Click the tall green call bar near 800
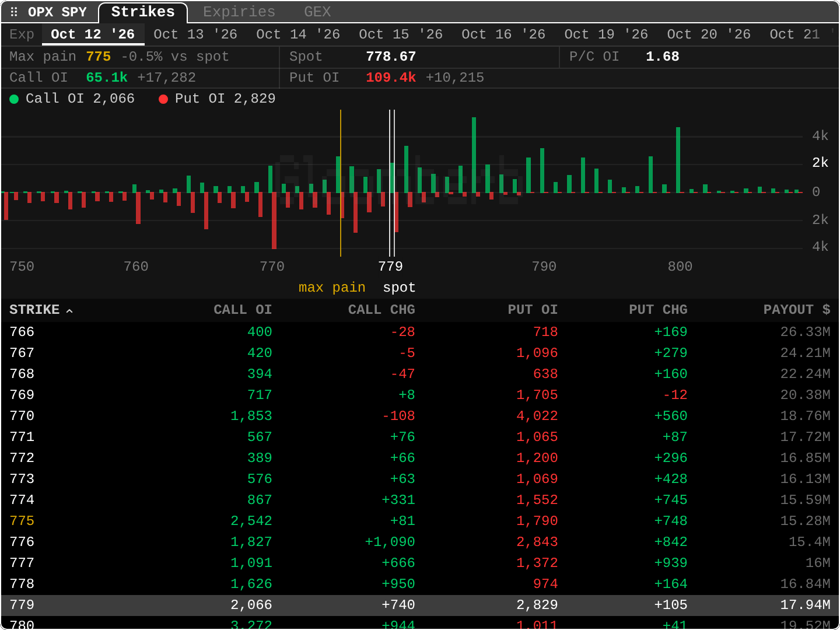This screenshot has height=630, width=840. tap(678, 160)
